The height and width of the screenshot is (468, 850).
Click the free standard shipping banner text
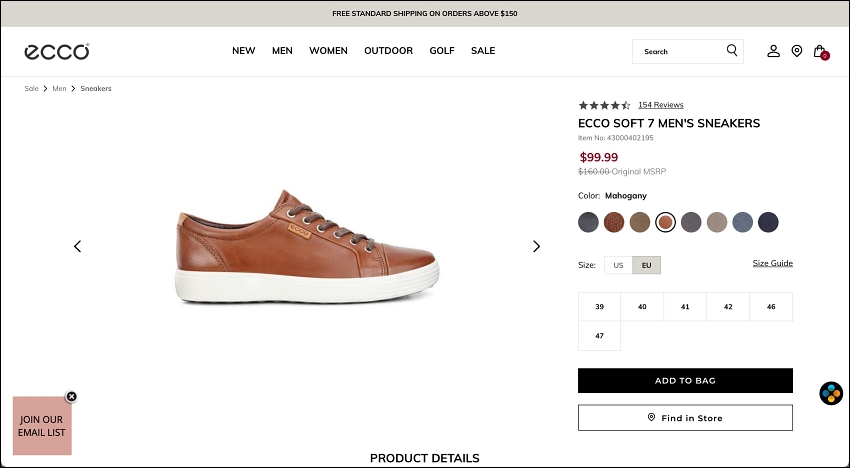point(424,14)
